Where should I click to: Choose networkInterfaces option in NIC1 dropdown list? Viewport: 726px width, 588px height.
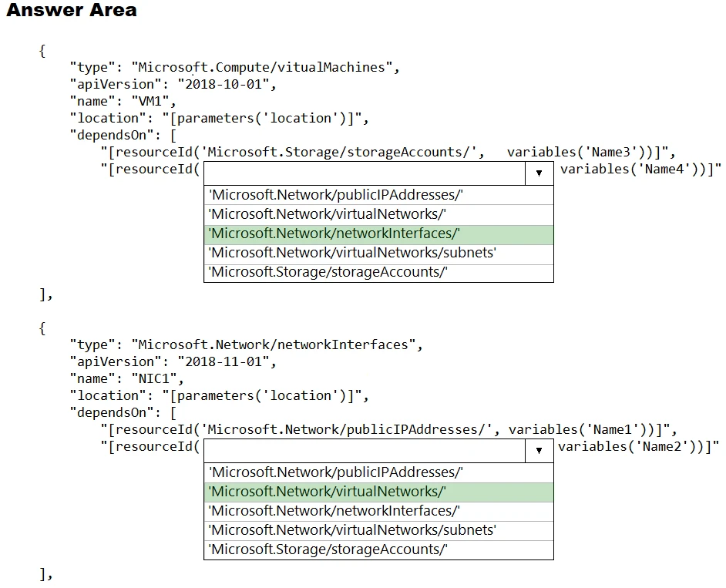pyautogui.click(x=378, y=511)
